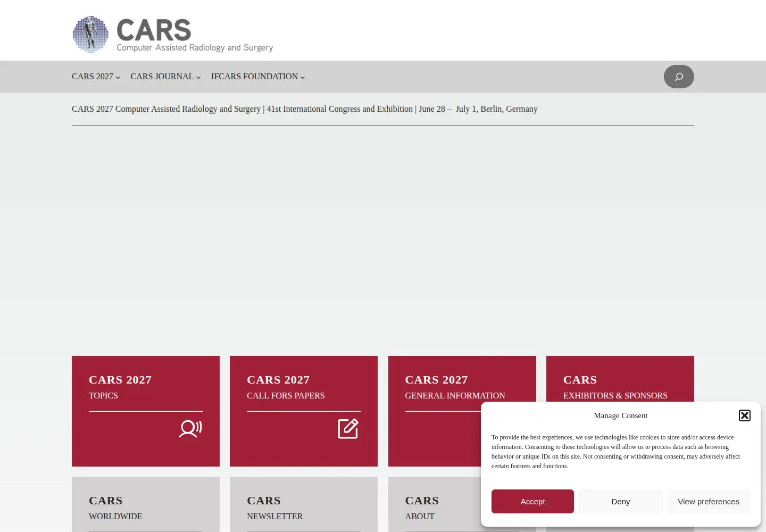Image resolution: width=766 pixels, height=532 pixels.
Task: Open the IFCARS FOUNDATION navigation item
Action: [x=255, y=77]
